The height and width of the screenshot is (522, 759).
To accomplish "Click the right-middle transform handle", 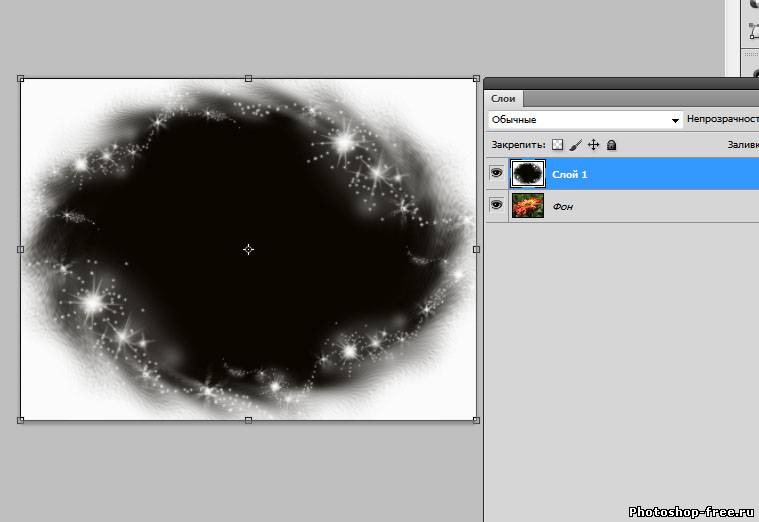I will [476, 249].
